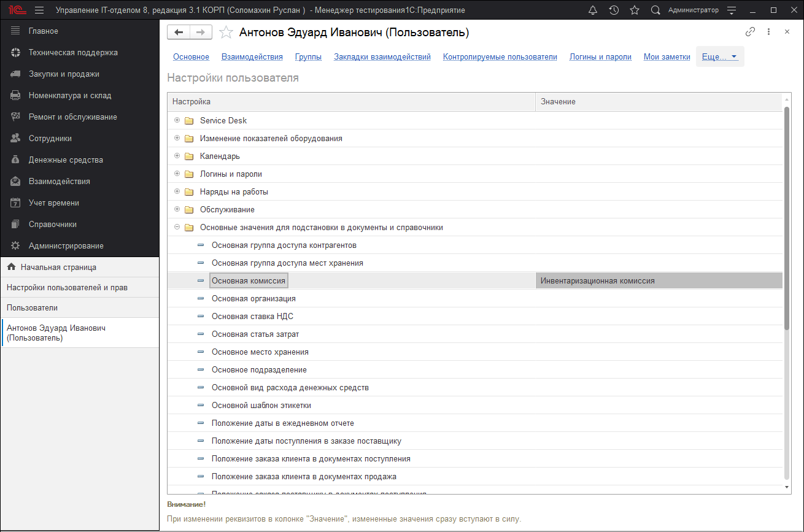This screenshot has height=532, width=804.
Task: Copy link using the chain icon
Action: [x=750, y=32]
